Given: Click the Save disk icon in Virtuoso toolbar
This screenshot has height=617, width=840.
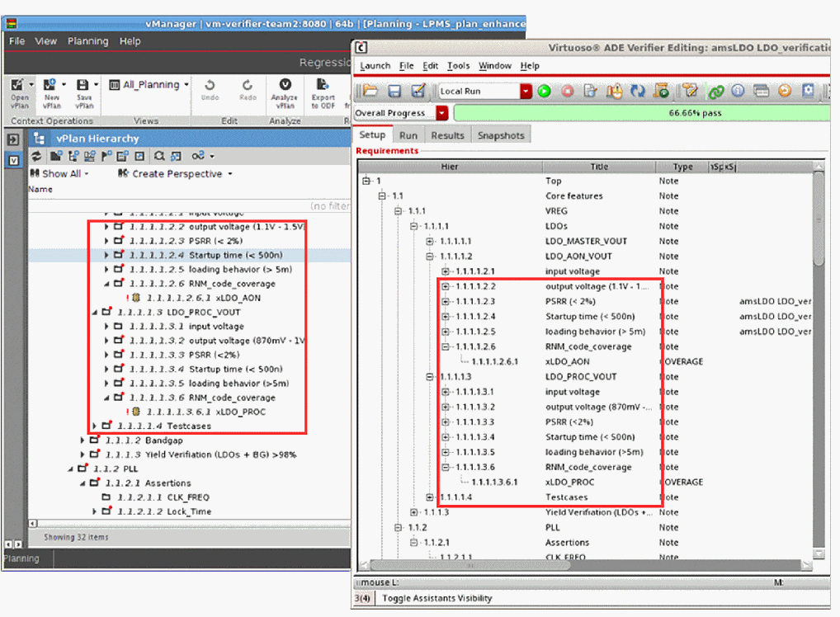Looking at the screenshot, I should 394,91.
